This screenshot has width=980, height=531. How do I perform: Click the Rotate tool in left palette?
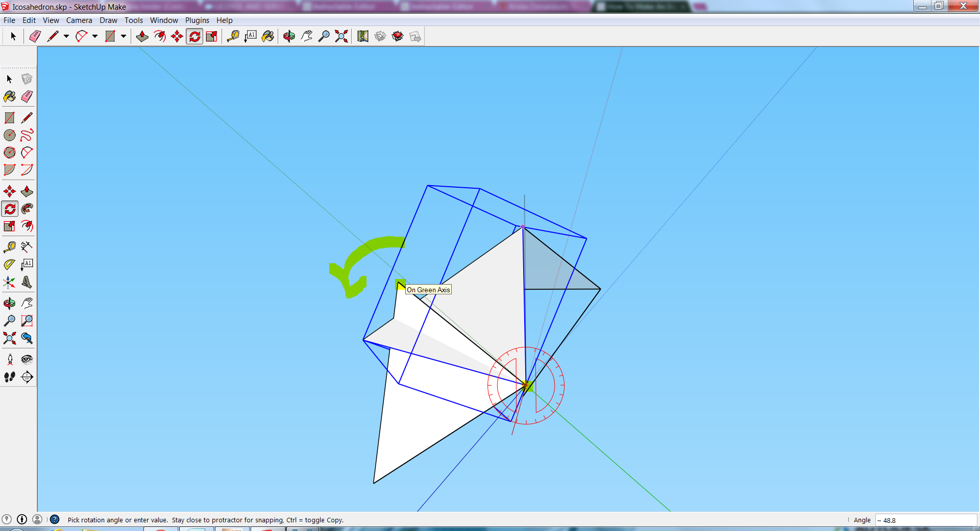click(10, 209)
